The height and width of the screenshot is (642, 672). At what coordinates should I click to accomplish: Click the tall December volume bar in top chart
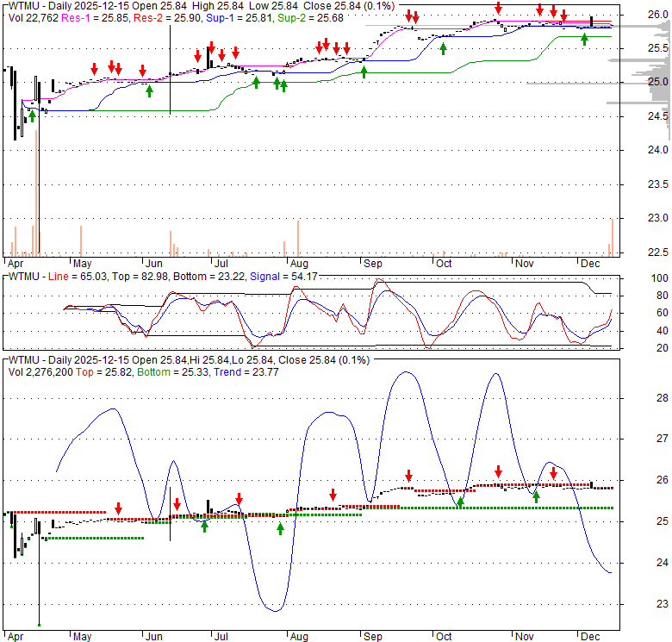point(613,237)
